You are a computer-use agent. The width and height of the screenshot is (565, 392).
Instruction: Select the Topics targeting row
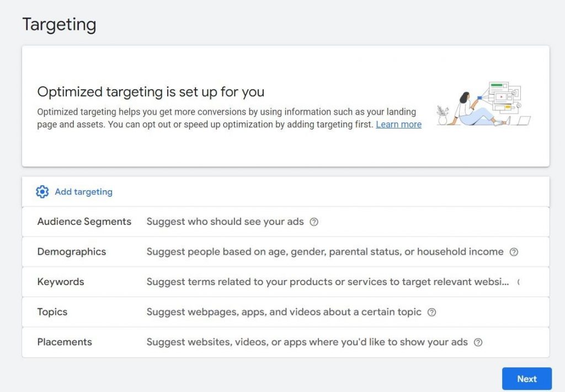(52, 312)
